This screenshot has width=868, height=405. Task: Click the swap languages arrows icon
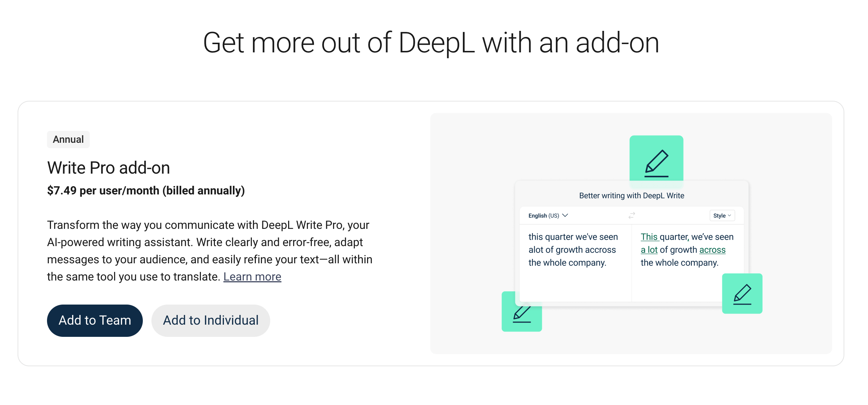[632, 215]
